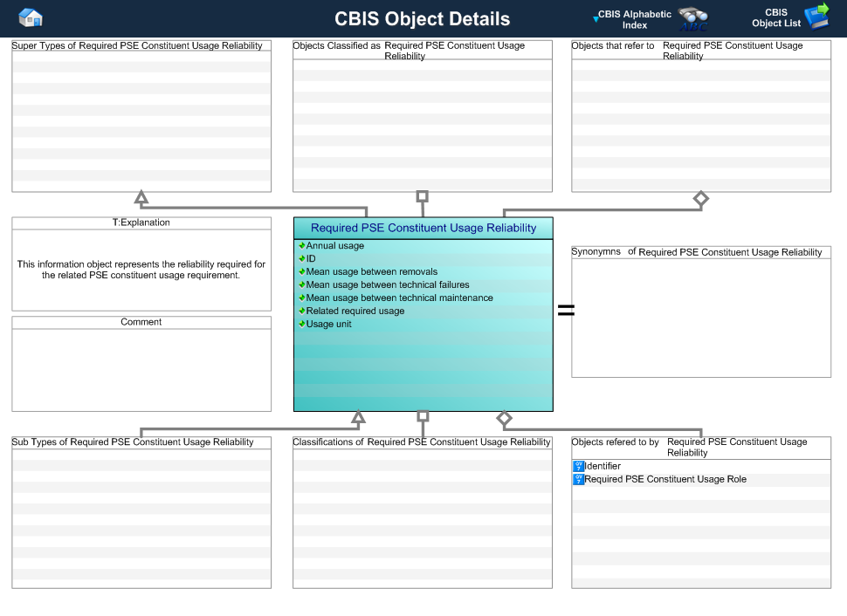Select the Usage unit attribute text

328,324
